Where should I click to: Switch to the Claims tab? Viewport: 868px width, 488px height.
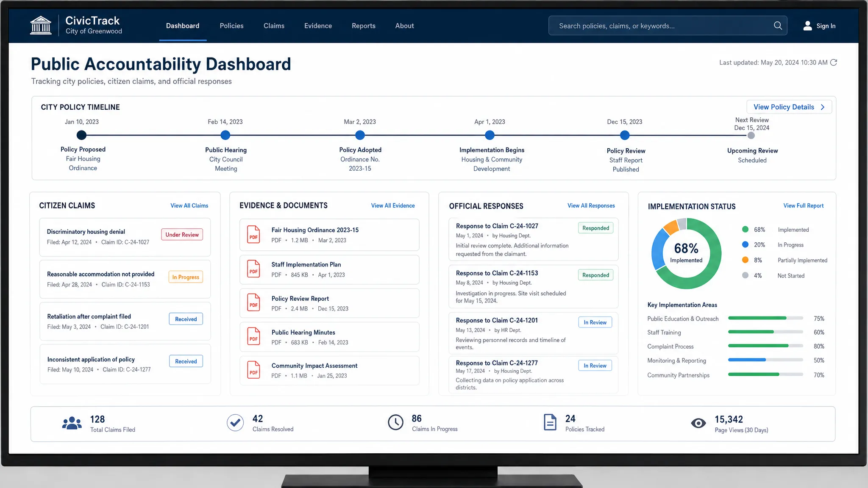[x=274, y=26]
